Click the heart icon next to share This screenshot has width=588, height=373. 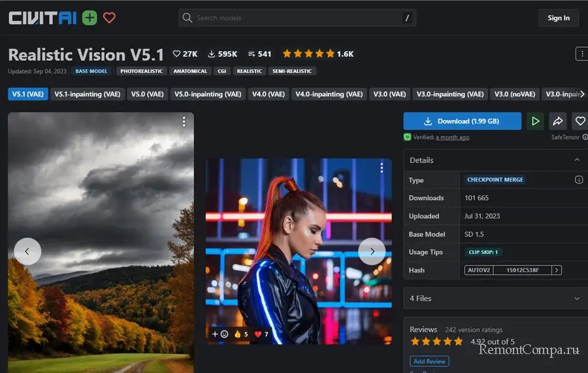pos(580,121)
